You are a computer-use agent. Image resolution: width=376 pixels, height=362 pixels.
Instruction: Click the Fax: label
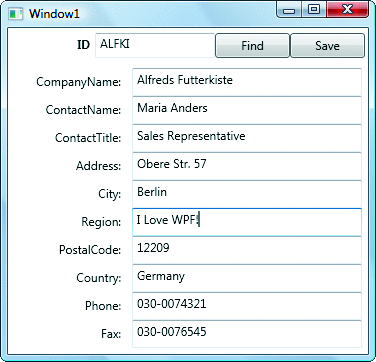(x=111, y=334)
